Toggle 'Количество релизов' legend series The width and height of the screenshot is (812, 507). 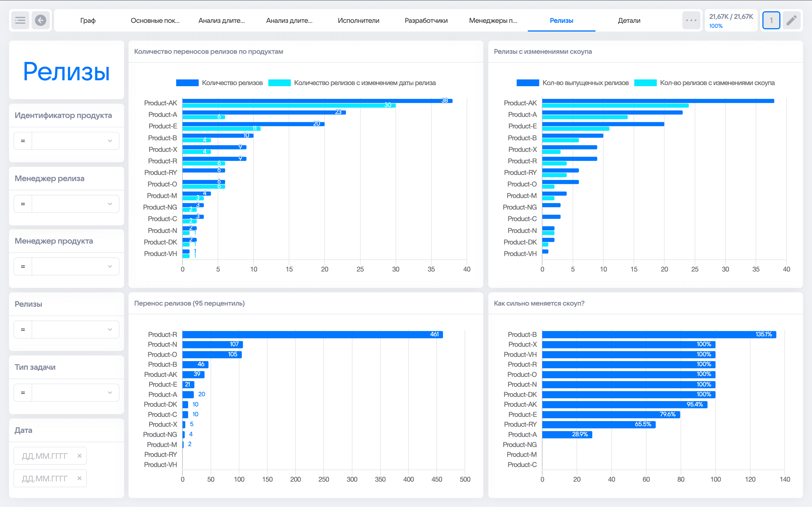tap(232, 83)
